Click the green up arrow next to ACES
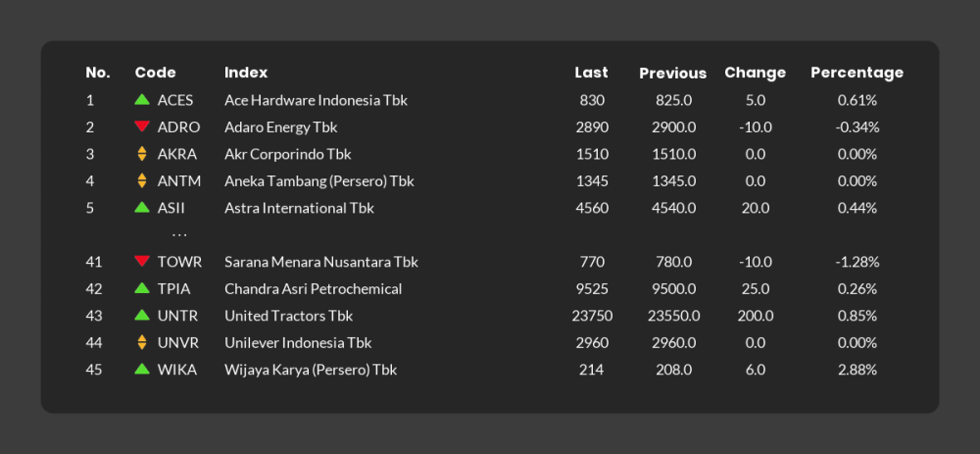The width and height of the screenshot is (980, 454). pyautogui.click(x=142, y=99)
